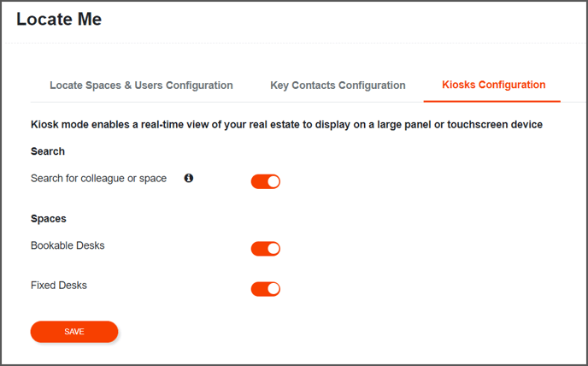Open Locate Spaces & Users Configuration tab
This screenshot has height=366, width=588.
[x=141, y=86]
